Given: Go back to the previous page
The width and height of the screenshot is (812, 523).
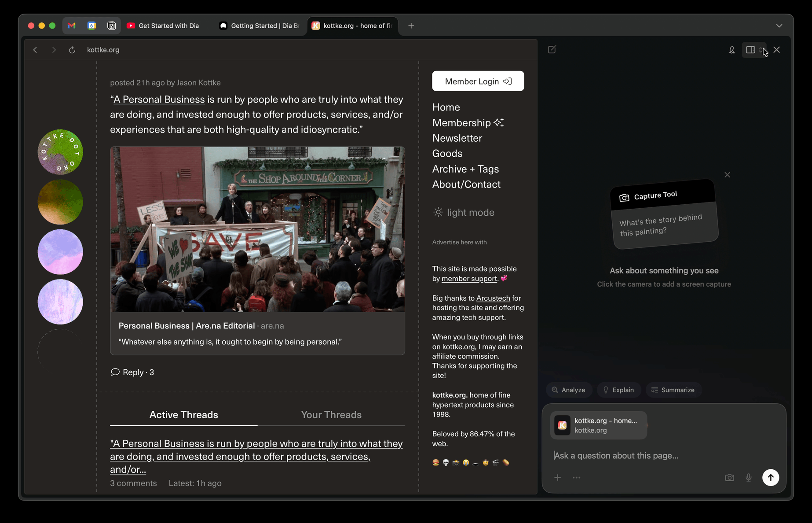Looking at the screenshot, I should (35, 50).
